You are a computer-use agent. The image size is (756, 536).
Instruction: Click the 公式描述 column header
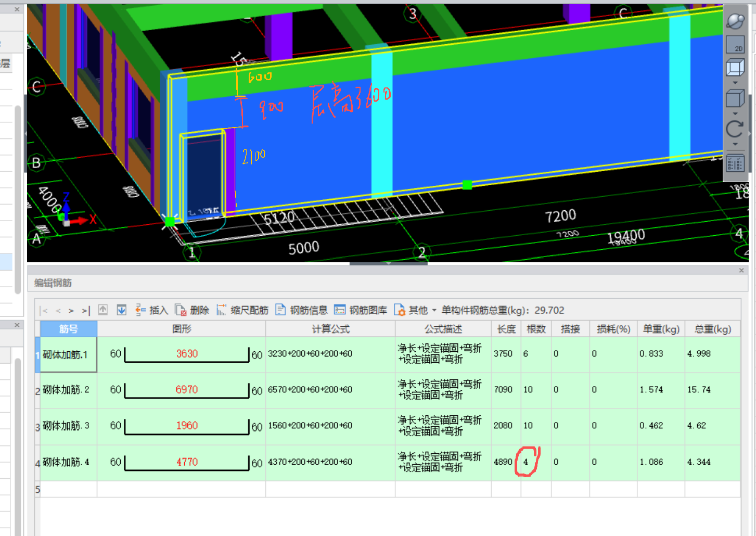pyautogui.click(x=443, y=329)
